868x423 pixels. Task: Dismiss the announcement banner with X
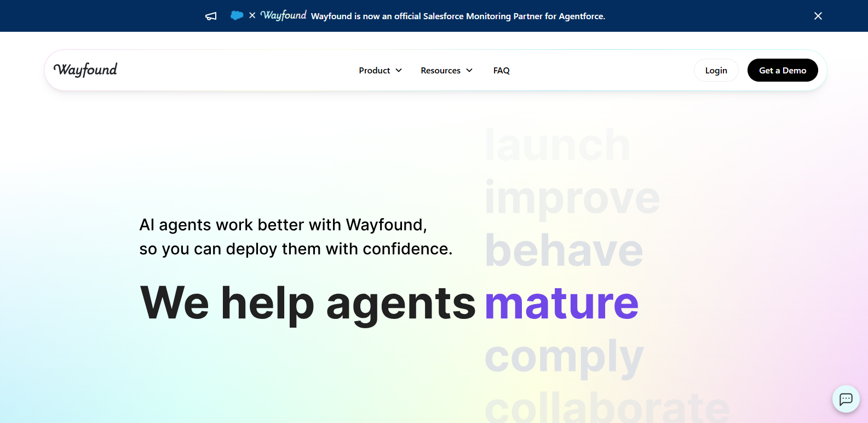tap(818, 16)
